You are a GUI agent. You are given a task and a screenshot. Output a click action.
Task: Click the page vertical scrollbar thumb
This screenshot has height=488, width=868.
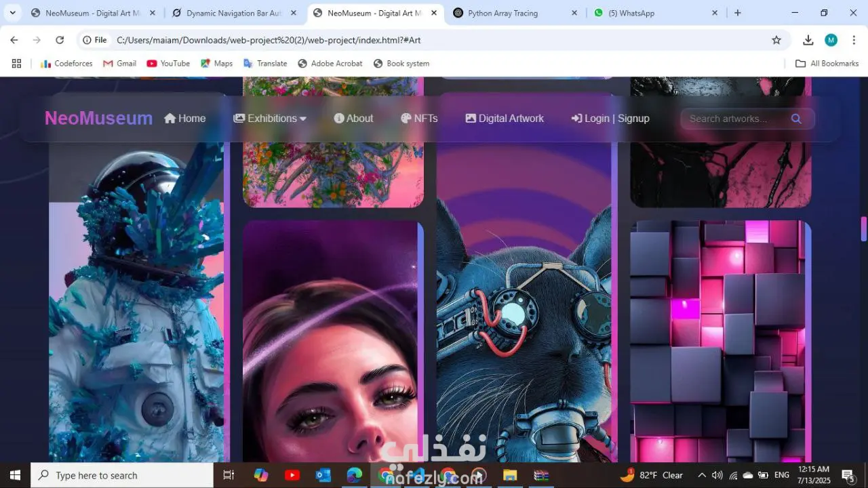[864, 229]
